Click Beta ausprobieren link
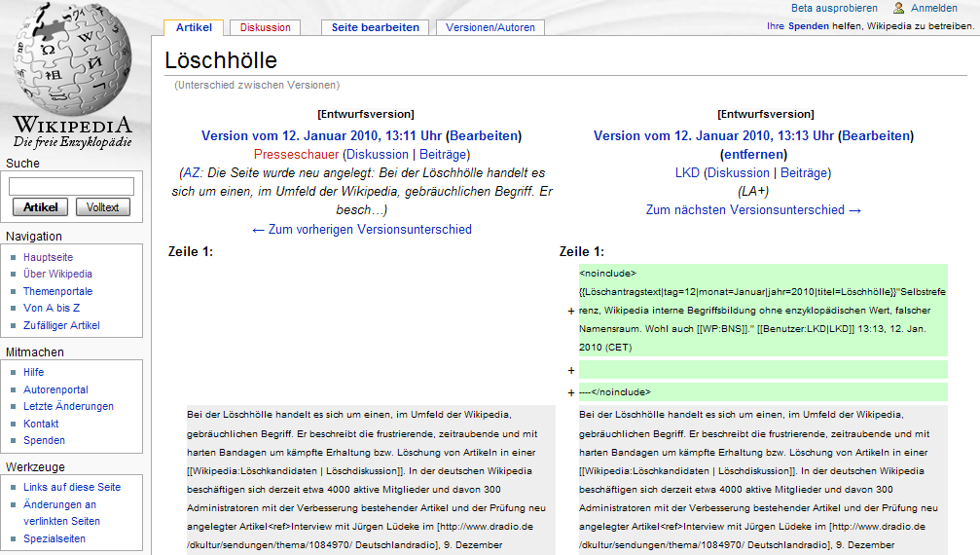Screen dimensions: 980x555 coord(834,8)
